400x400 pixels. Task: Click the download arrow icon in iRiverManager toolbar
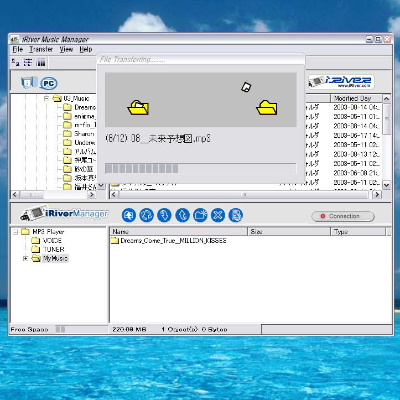click(164, 215)
